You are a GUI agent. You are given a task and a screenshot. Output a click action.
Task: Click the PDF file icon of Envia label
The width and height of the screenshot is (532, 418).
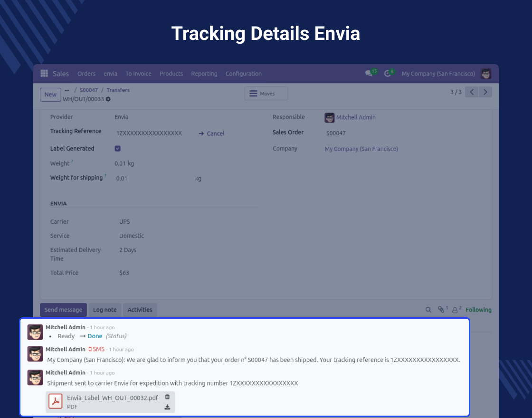click(x=55, y=401)
